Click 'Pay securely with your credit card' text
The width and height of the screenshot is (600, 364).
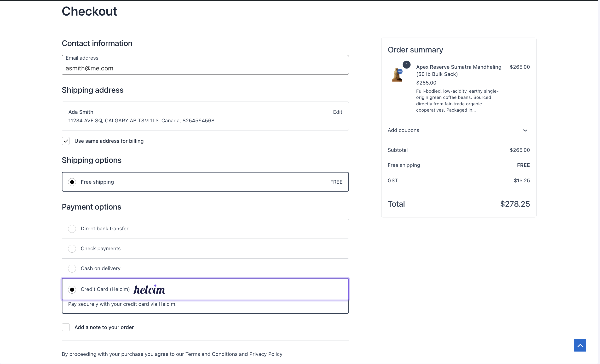pos(122,304)
